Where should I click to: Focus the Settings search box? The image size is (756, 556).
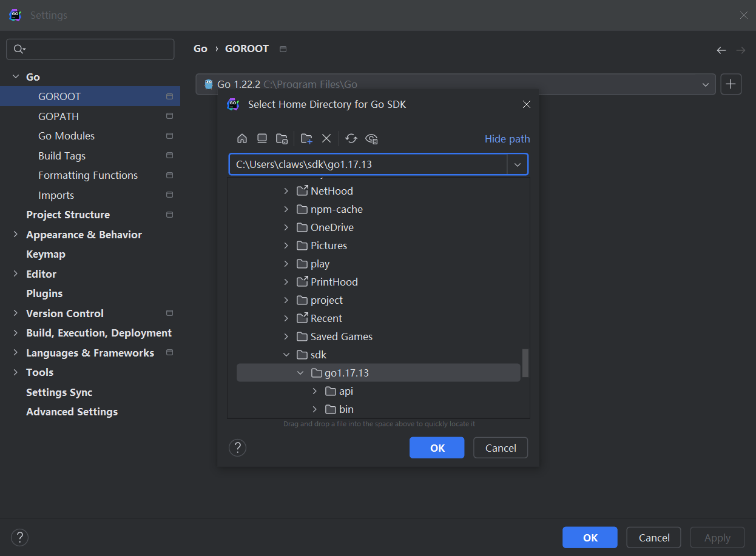click(x=90, y=49)
